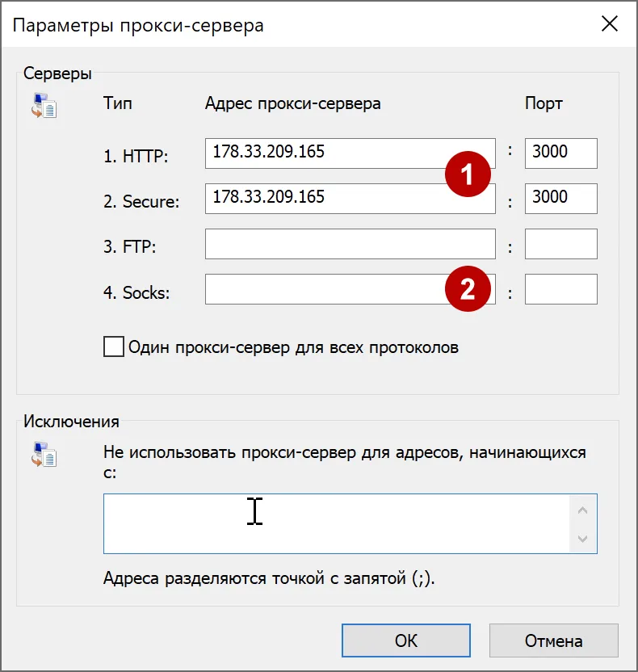Click the Серверы section proxy icon

point(45,105)
